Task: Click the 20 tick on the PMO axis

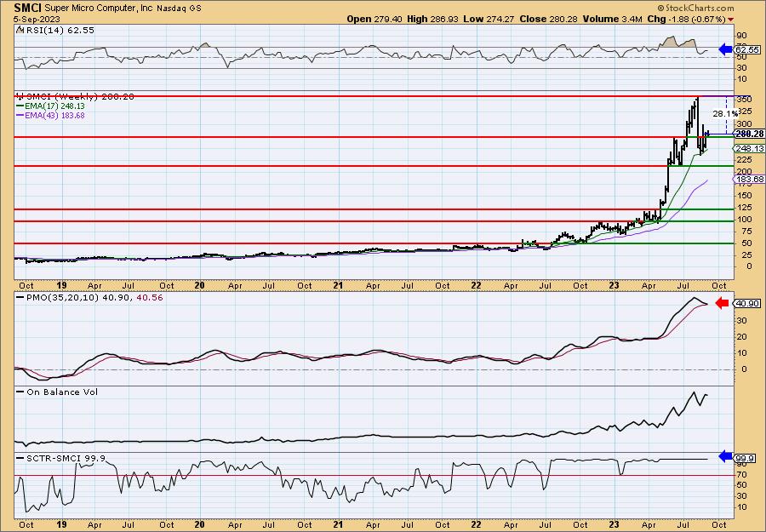Action: tap(742, 336)
